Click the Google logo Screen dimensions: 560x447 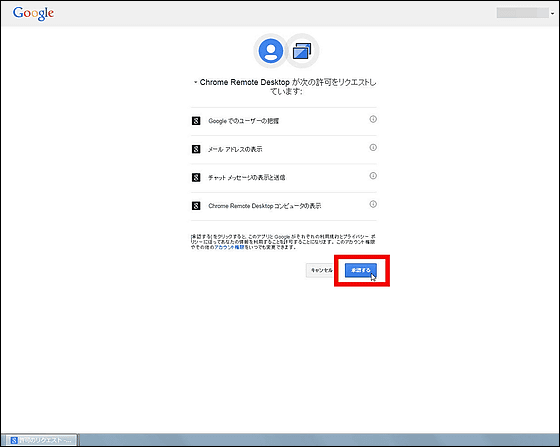[x=33, y=13]
